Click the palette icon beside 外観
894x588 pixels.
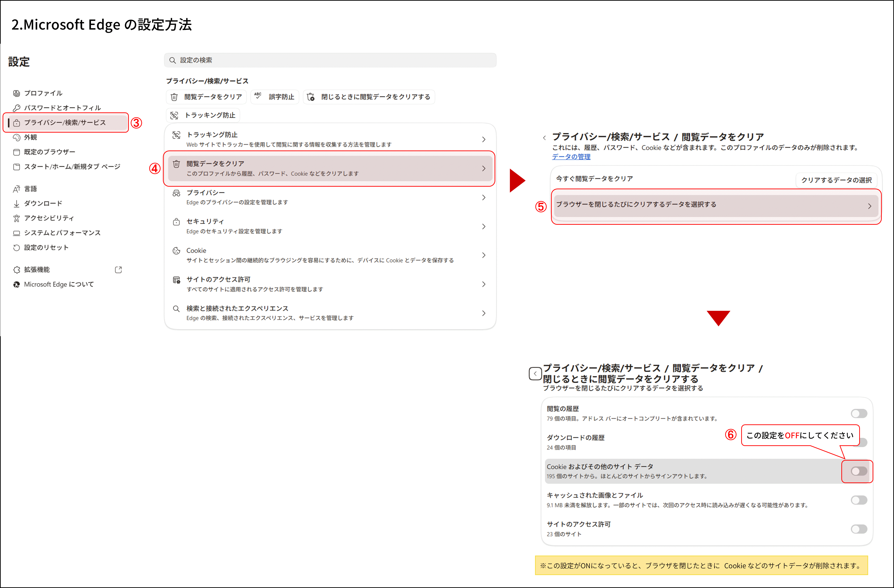coord(16,138)
